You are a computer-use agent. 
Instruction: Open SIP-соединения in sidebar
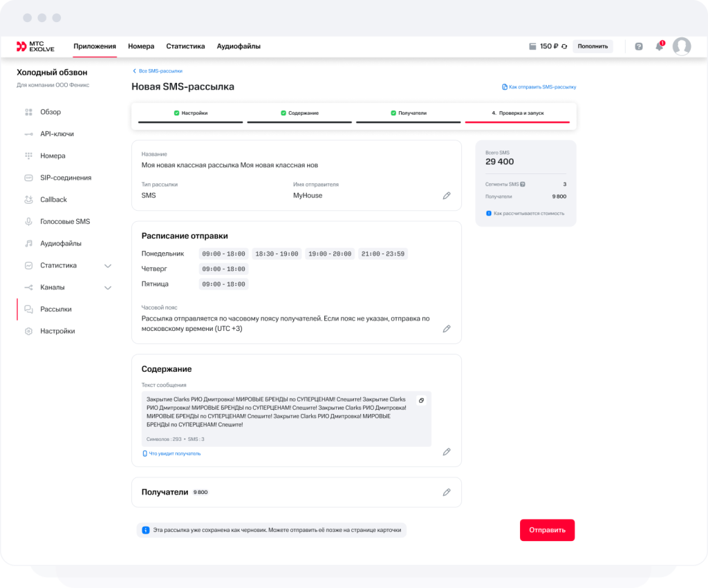pyautogui.click(x=66, y=178)
